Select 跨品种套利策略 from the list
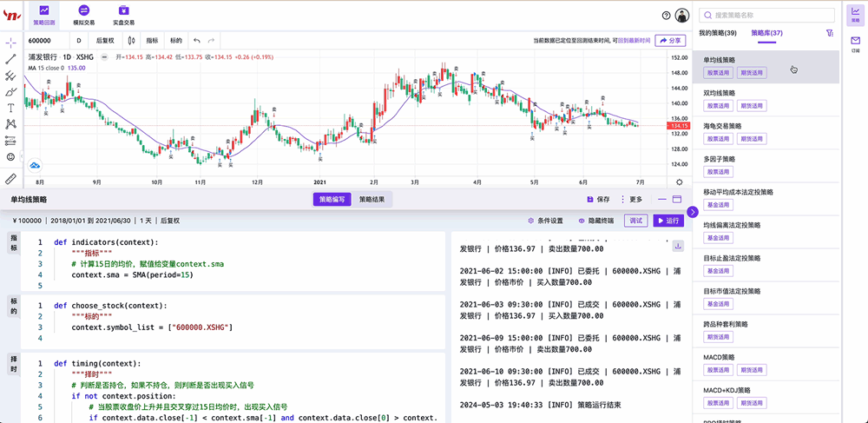Screen dimensions: 868x423 pyautogui.click(x=766, y=331)
